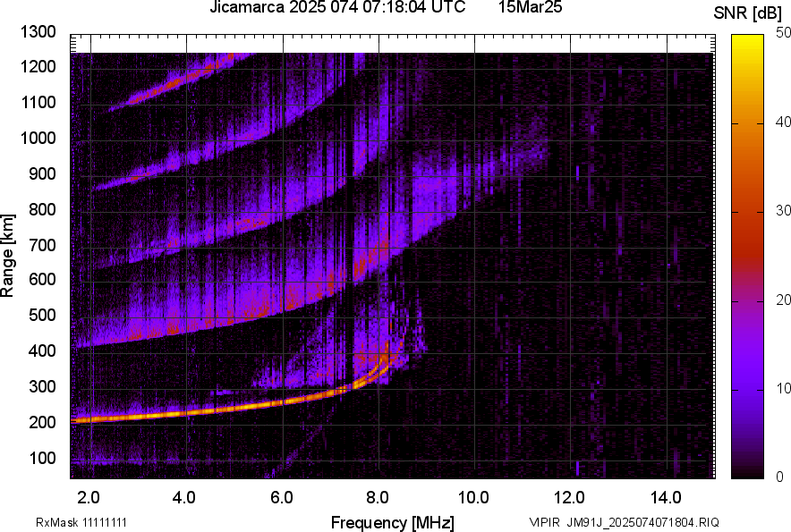The height and width of the screenshot is (532, 791).
Task: Click the range tick label "900"
Action: pos(42,173)
